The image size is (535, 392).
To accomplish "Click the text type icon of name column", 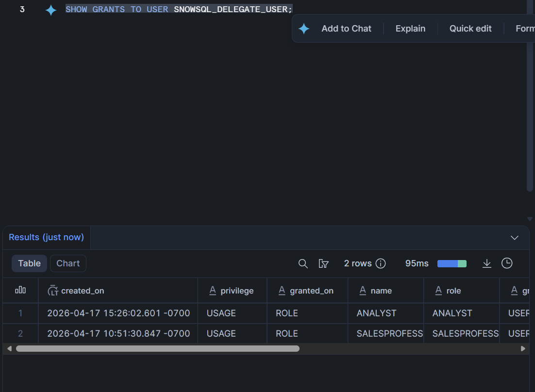I will (363, 291).
